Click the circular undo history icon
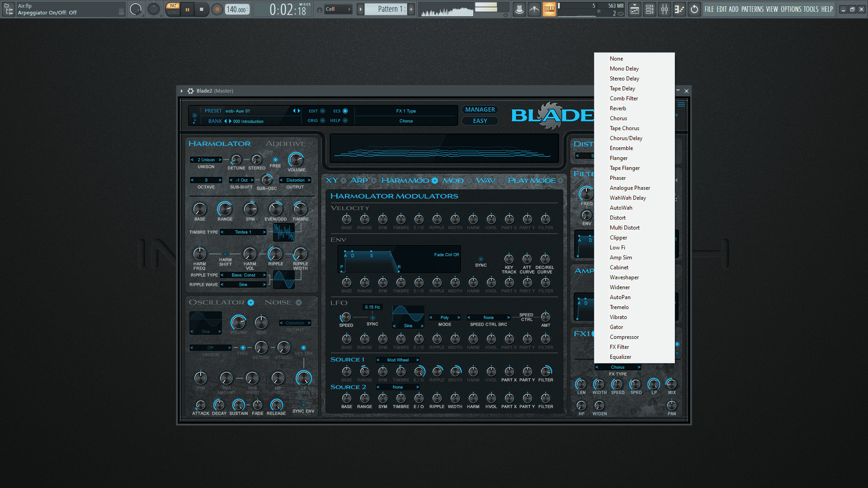The image size is (868, 488). [694, 9]
